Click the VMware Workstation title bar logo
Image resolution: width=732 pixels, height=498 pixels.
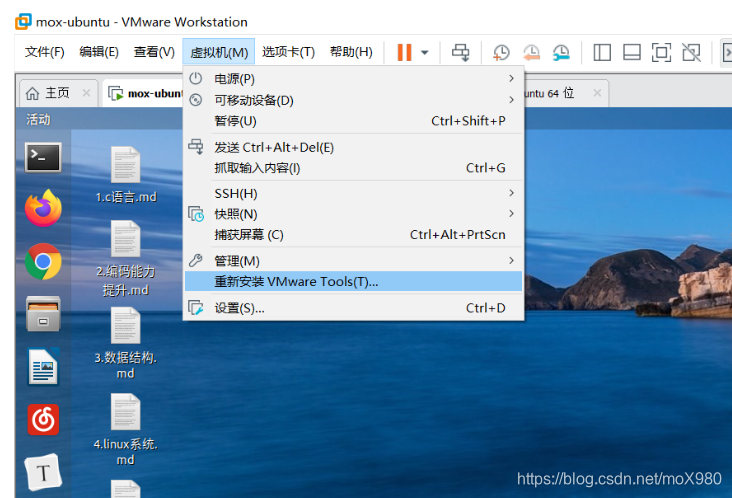pyautogui.click(x=23, y=21)
